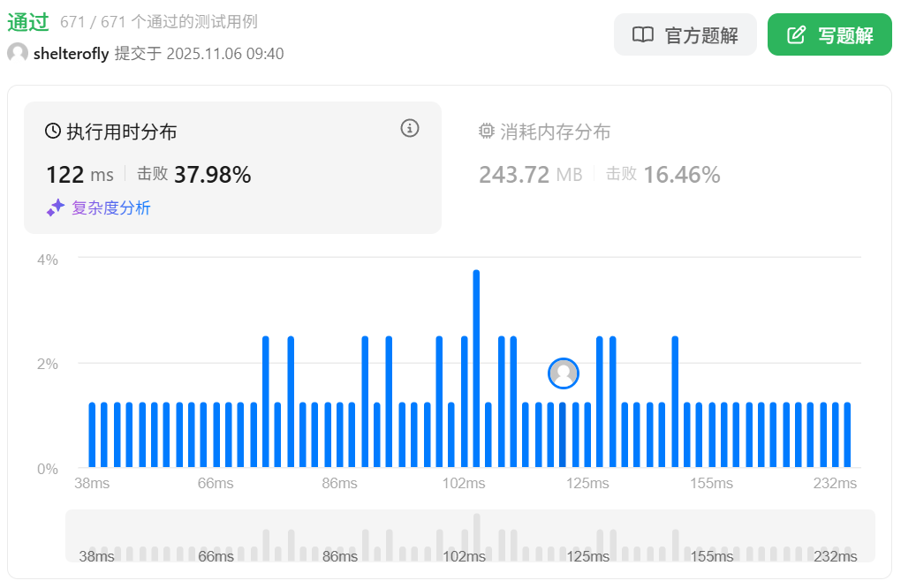Select the last histogram bar at 232ms
This screenshot has height=588, width=901.
pyautogui.click(x=847, y=434)
